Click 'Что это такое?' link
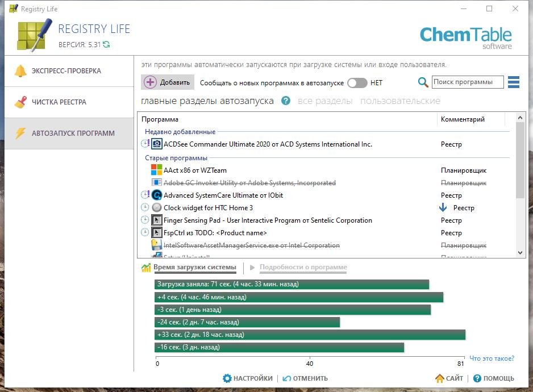Viewport: 533px width, 392px height. point(492,358)
